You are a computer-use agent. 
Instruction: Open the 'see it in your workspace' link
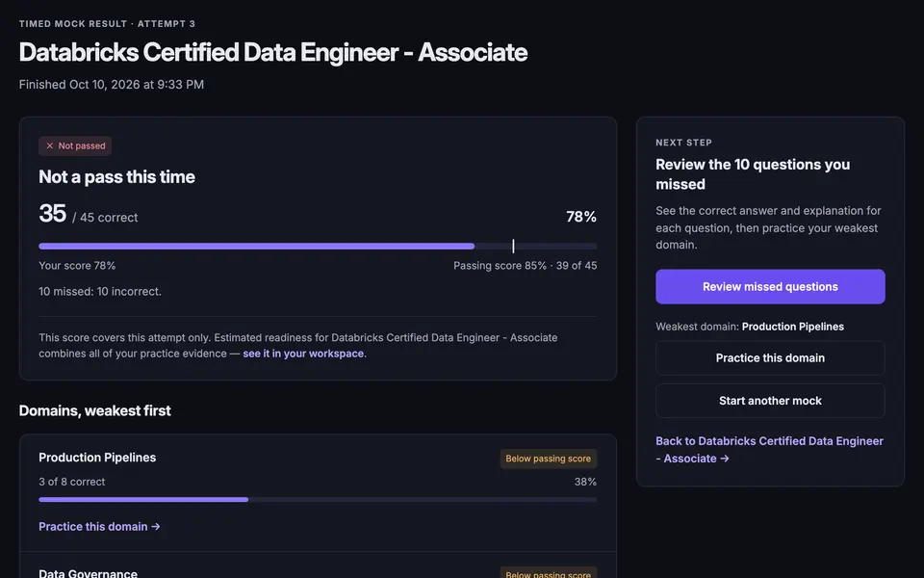point(303,354)
